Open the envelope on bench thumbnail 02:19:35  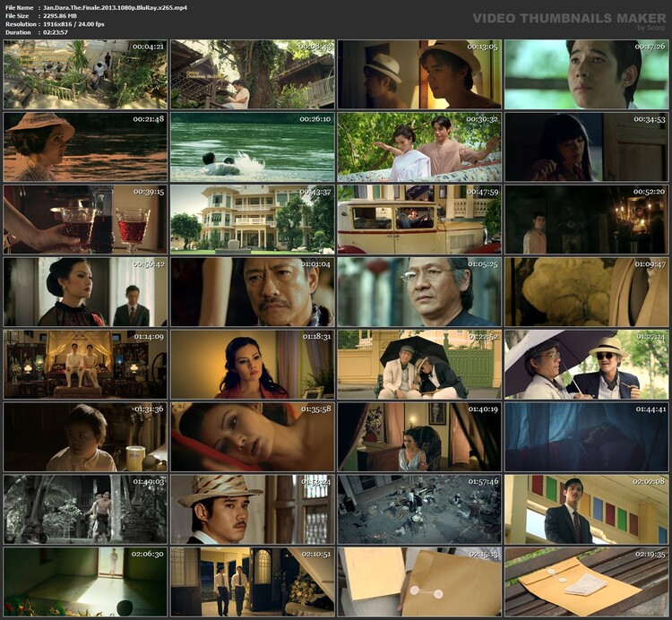click(586, 581)
